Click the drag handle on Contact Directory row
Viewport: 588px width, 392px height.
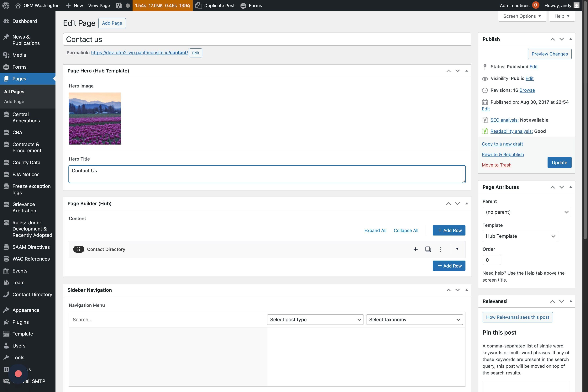[x=78, y=249]
